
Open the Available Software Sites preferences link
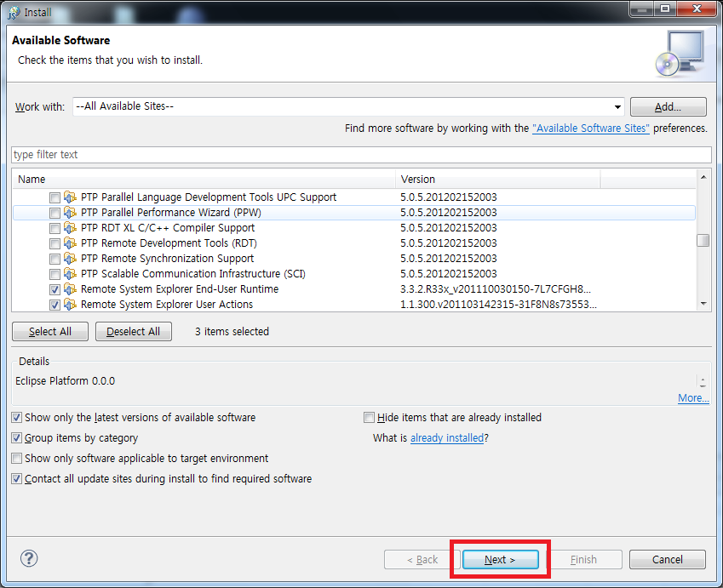click(590, 128)
